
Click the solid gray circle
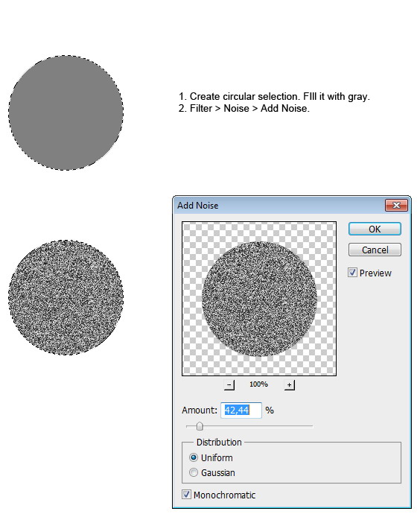tap(66, 112)
